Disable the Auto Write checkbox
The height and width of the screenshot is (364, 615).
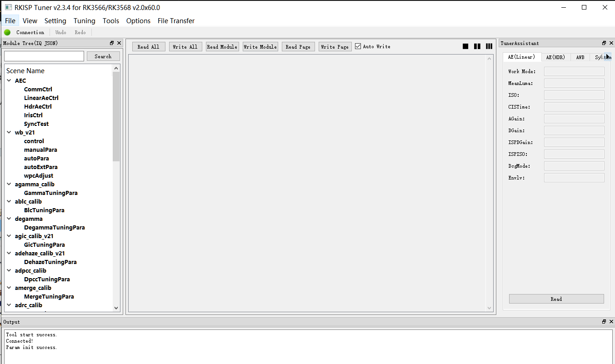358,46
